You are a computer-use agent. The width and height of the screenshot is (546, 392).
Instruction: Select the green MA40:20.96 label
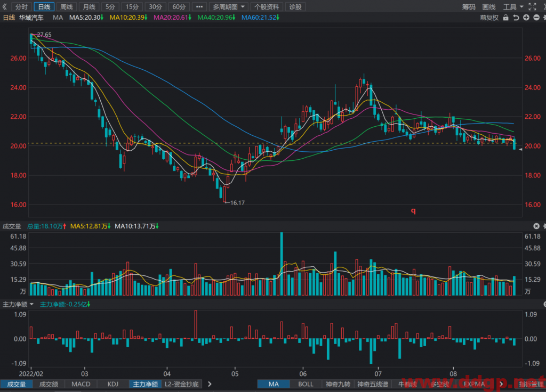click(x=216, y=18)
